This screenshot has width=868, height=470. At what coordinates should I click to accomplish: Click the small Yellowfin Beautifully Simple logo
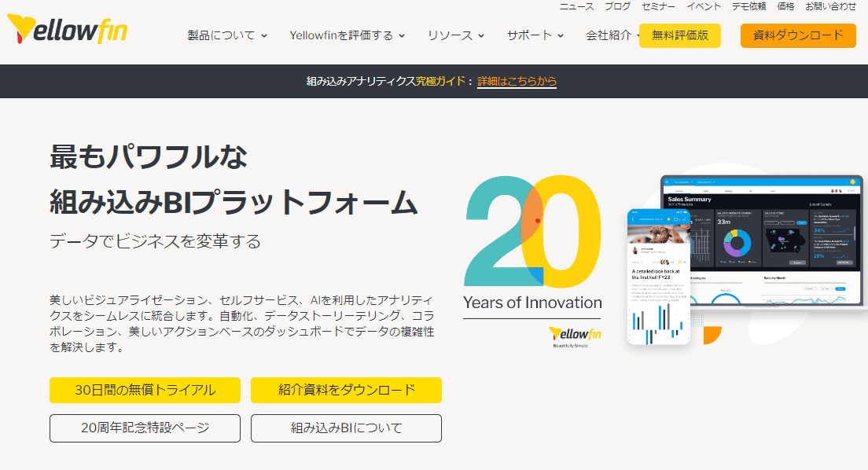click(x=574, y=337)
